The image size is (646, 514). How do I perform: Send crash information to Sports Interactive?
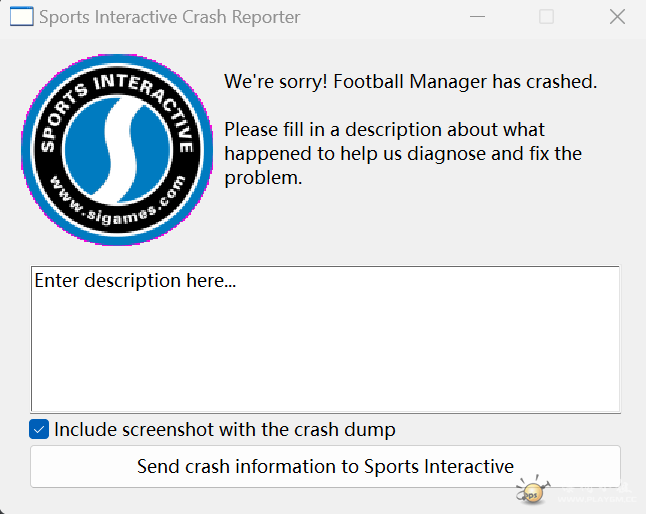point(325,467)
